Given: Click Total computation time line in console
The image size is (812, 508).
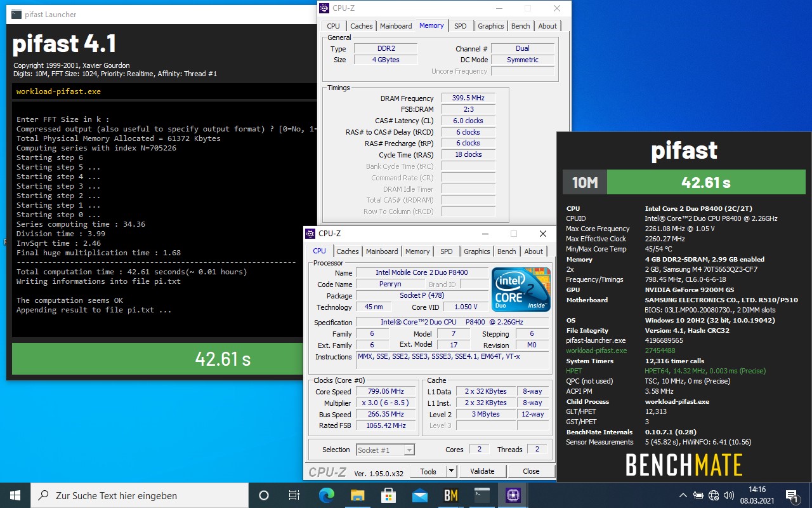Looking at the screenshot, I should pos(132,272).
